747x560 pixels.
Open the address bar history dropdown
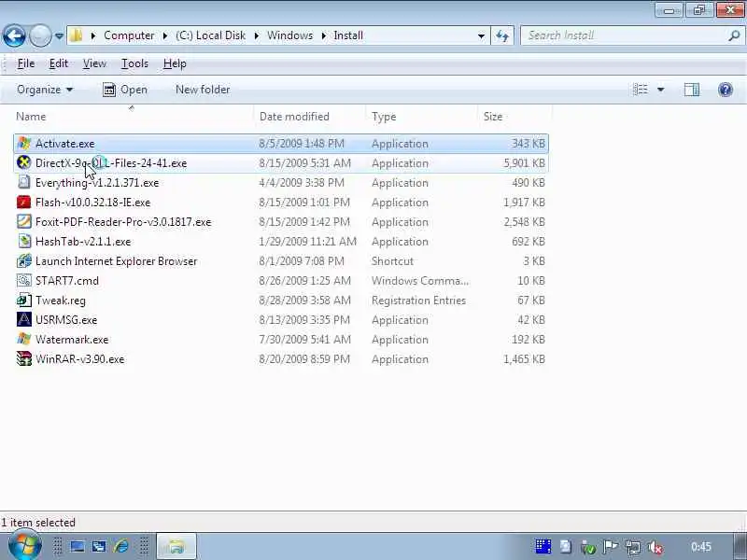[x=481, y=35]
